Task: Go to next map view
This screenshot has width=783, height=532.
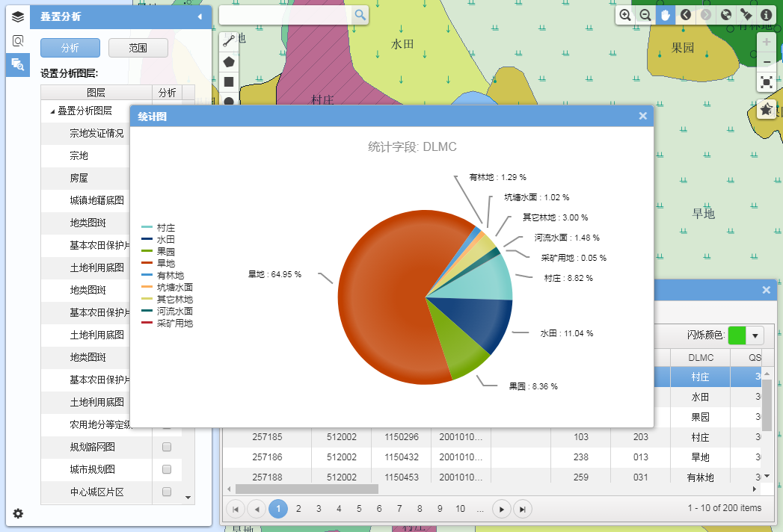Action: 706,15
